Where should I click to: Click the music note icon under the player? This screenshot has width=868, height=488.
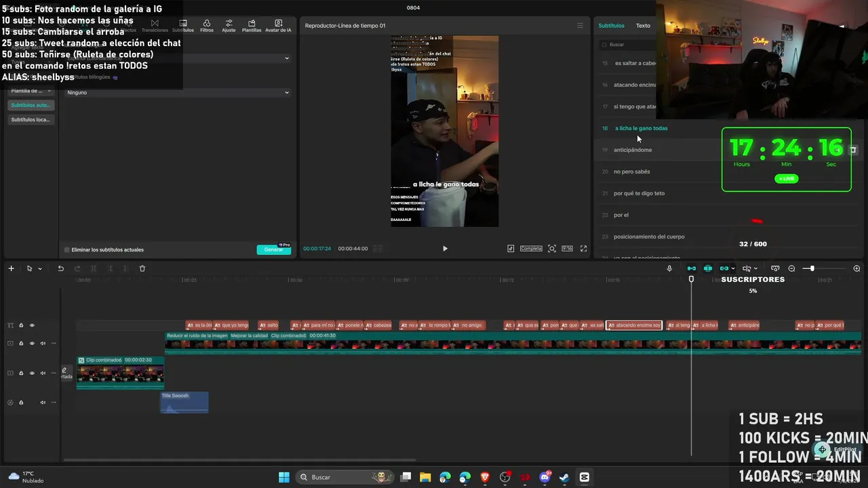pyautogui.click(x=511, y=249)
